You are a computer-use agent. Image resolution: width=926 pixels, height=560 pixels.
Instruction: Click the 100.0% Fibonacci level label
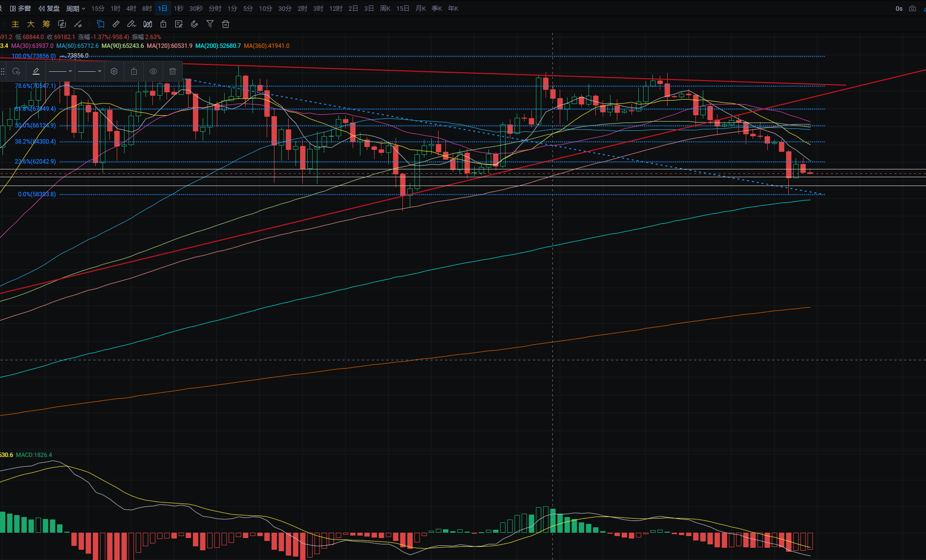coord(33,56)
